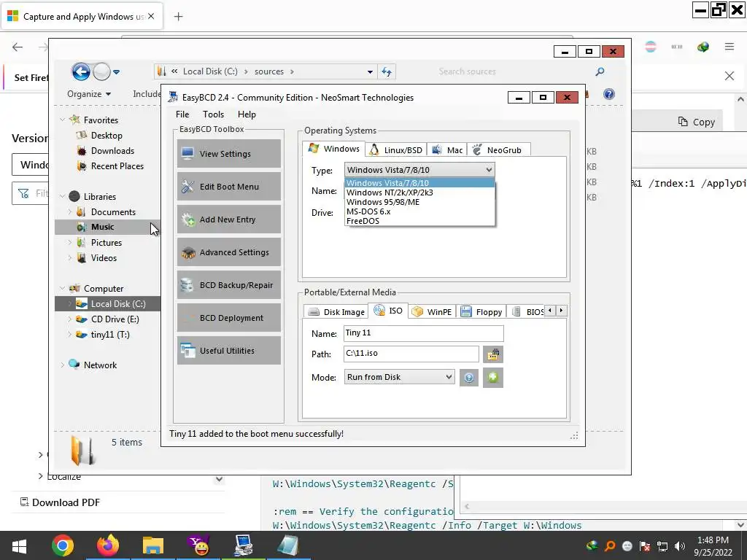Open Useful Utilities section
The width and height of the screenshot is (747, 560).
(228, 351)
